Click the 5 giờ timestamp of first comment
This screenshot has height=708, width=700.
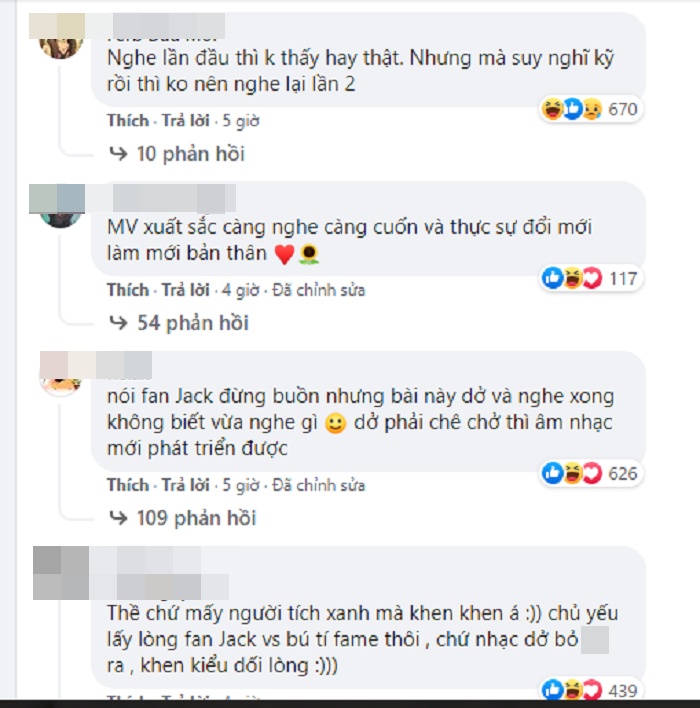tap(241, 121)
